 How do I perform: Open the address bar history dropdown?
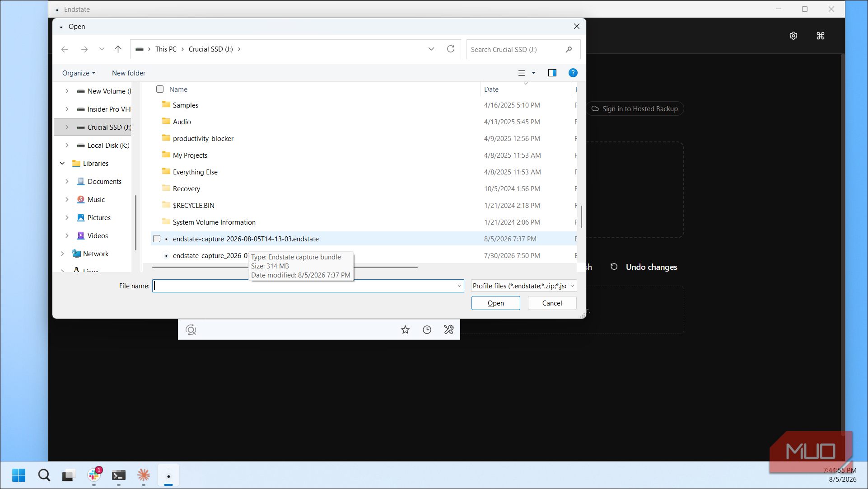pyautogui.click(x=431, y=49)
